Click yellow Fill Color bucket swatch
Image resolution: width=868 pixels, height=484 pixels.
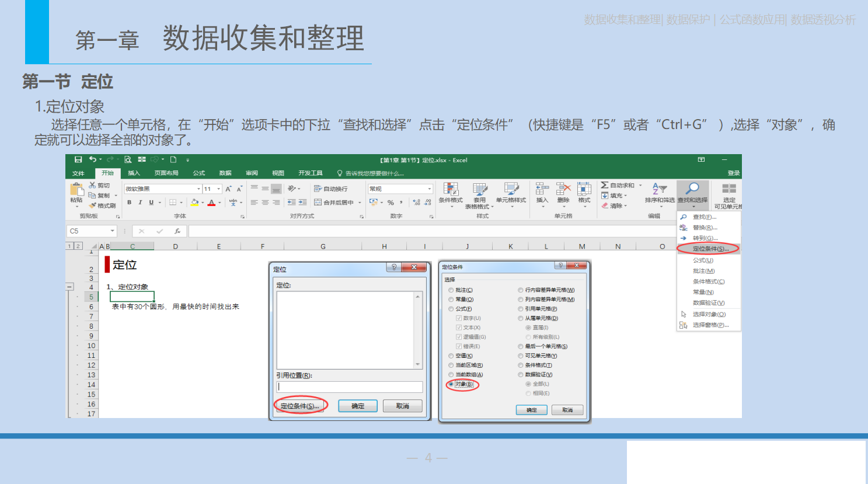pos(194,203)
